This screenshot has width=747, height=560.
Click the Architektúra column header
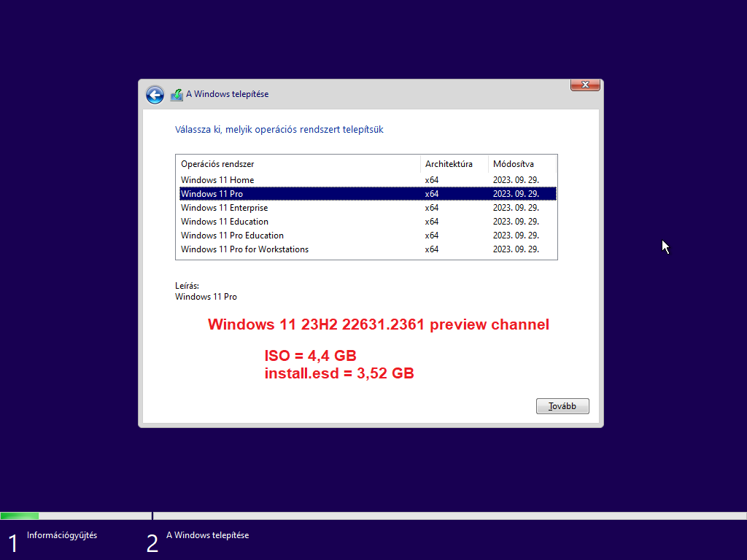[x=454, y=164]
